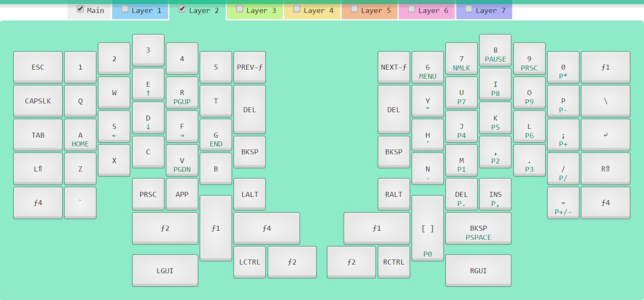
Task: Click the NEXT-ƒ layer key
Action: (x=394, y=67)
